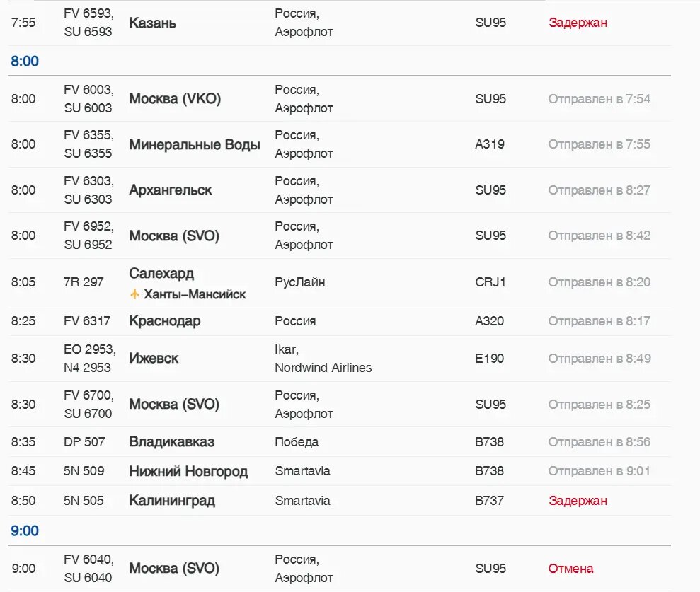This screenshot has height=592, width=700.
Task: Open the Владикавказ destination link
Action: point(171,442)
